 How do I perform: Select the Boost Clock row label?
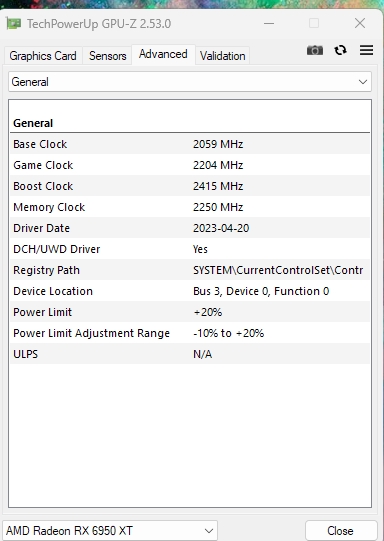(43, 186)
